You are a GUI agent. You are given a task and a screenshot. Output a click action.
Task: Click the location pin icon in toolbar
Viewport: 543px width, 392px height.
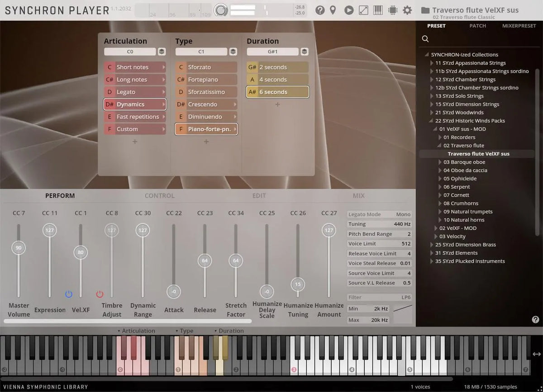333,10
